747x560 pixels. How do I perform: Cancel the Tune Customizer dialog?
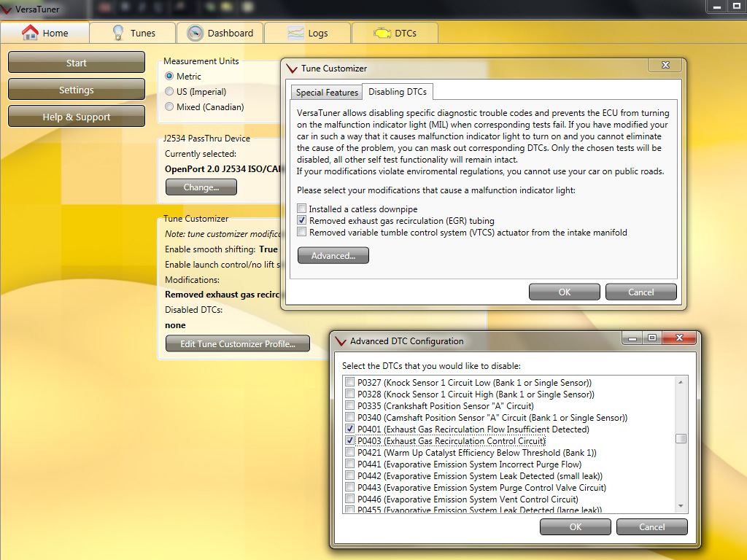pos(640,292)
